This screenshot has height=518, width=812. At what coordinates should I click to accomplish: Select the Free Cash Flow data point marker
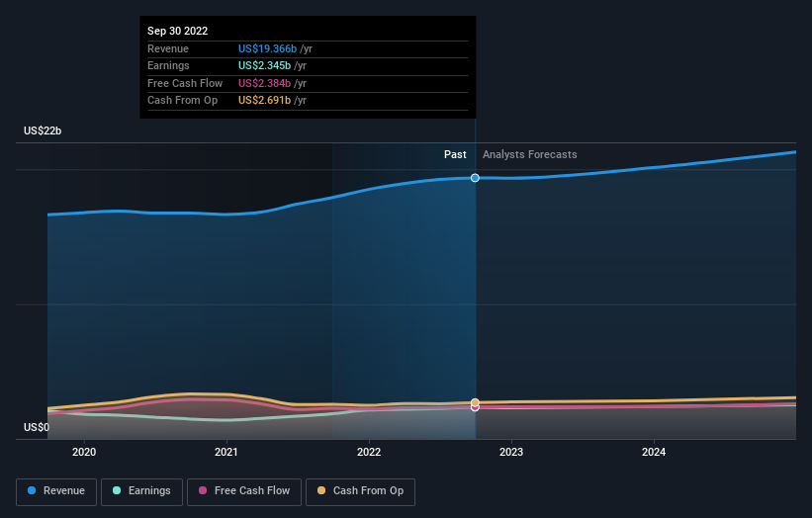pos(475,408)
